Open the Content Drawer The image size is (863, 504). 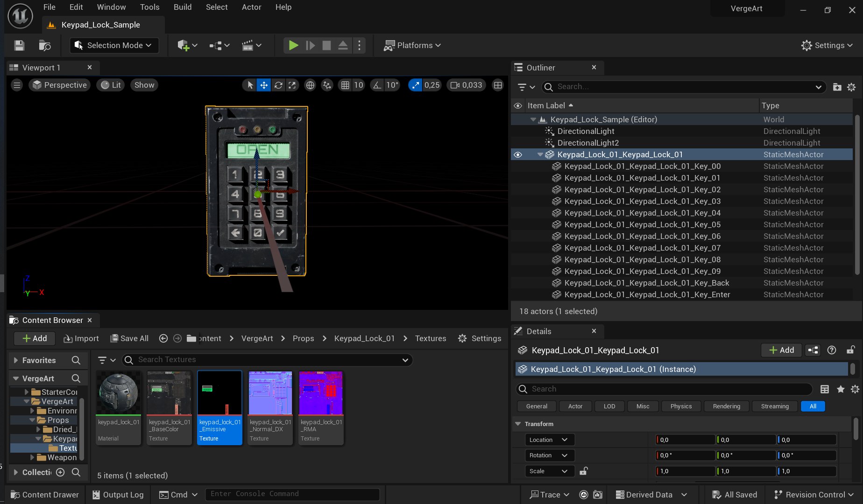click(45, 495)
